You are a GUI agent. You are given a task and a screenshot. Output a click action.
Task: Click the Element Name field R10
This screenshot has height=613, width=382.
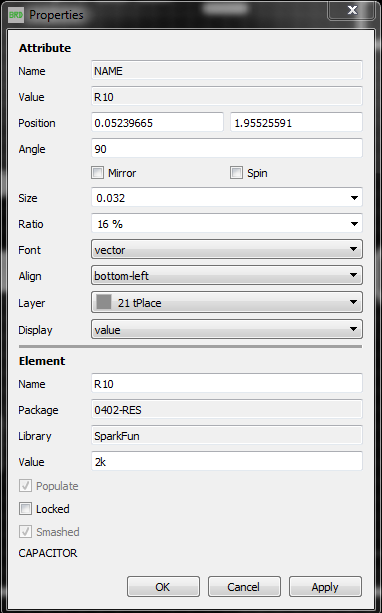click(227, 384)
